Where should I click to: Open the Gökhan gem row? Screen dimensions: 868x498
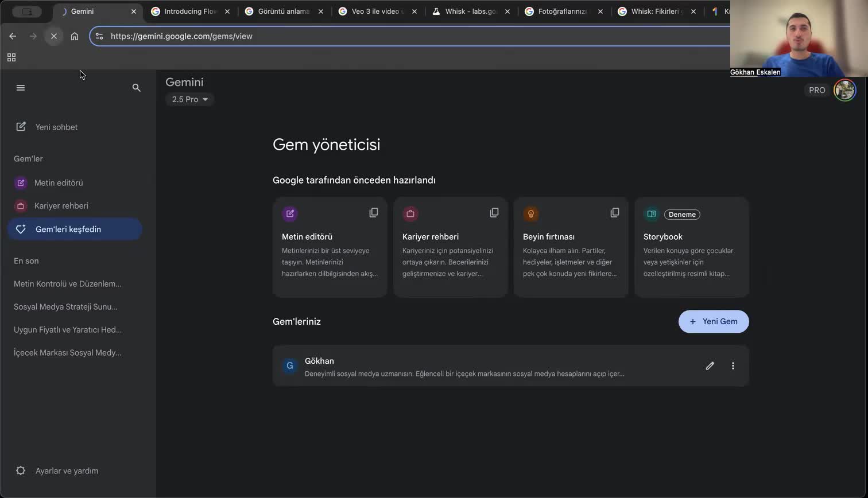point(511,366)
